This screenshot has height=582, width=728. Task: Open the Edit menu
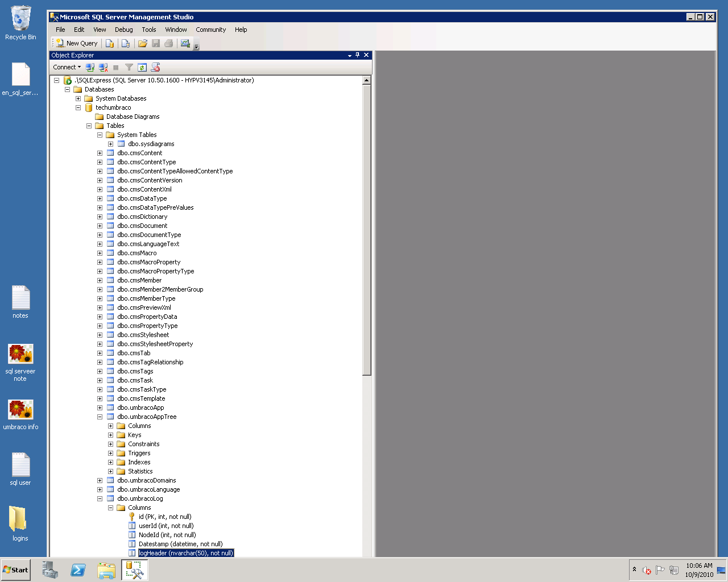(79, 30)
